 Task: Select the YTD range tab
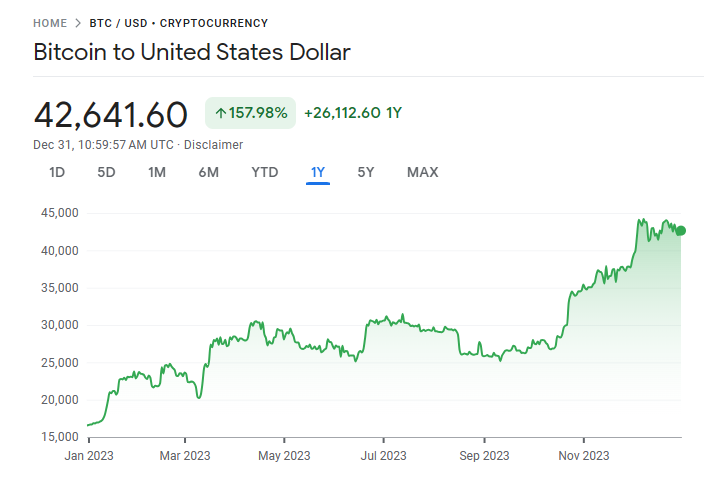pyautogui.click(x=264, y=172)
